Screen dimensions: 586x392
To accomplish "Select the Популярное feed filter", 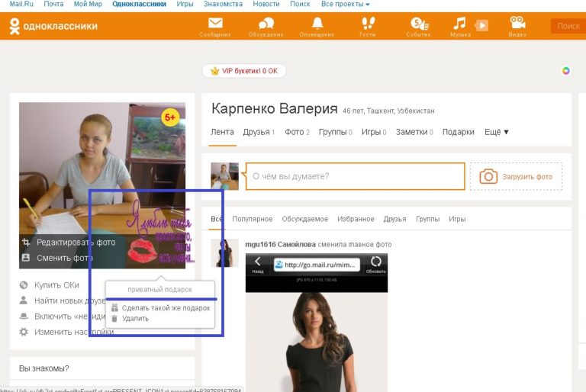I will click(x=253, y=219).
